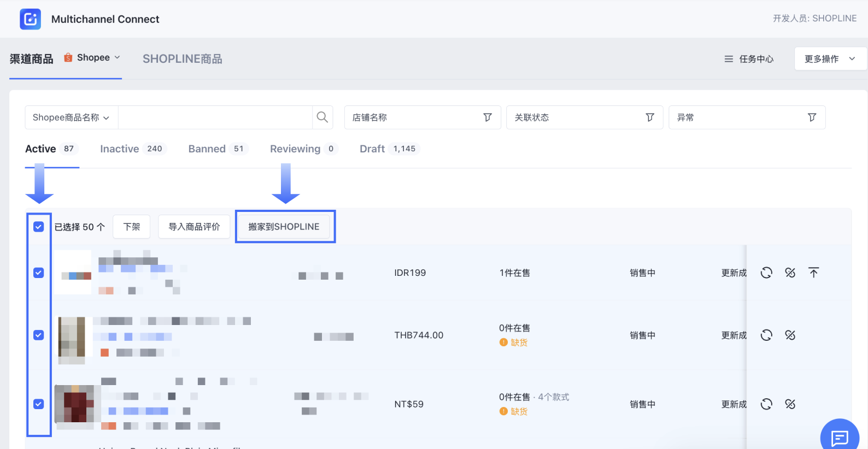Open the 店铺名称 filter dropdown
Image resolution: width=868 pixels, height=449 pixels.
(x=423, y=117)
